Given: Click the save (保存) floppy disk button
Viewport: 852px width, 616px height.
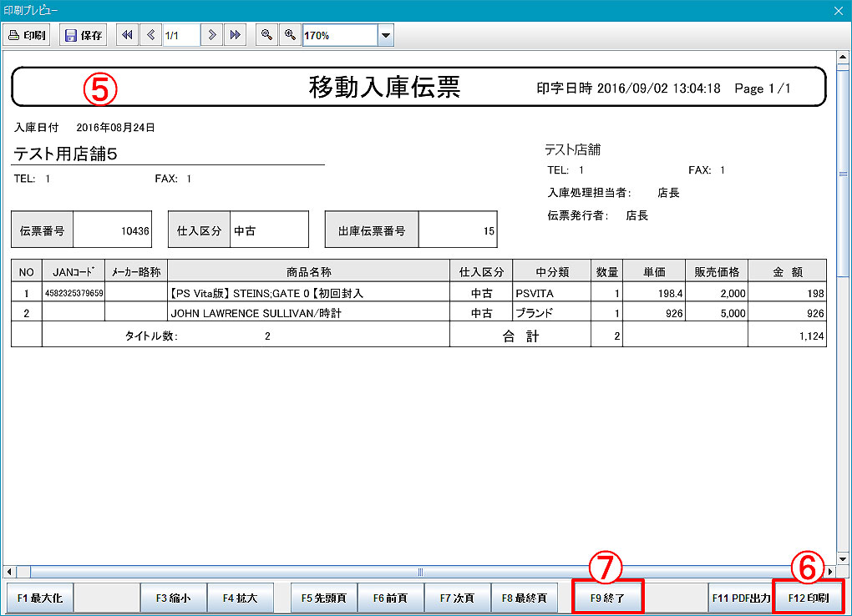Looking at the screenshot, I should click(84, 35).
